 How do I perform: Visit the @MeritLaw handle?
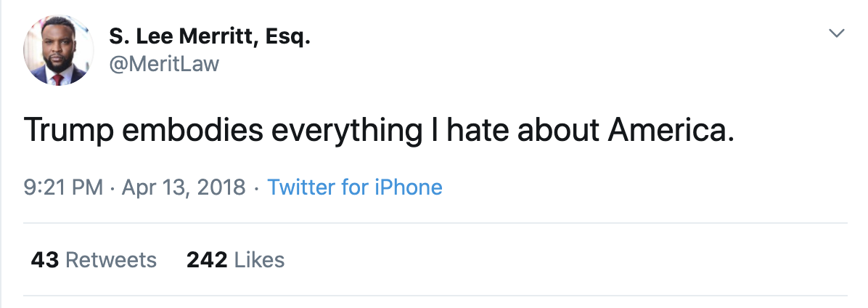[x=164, y=64]
